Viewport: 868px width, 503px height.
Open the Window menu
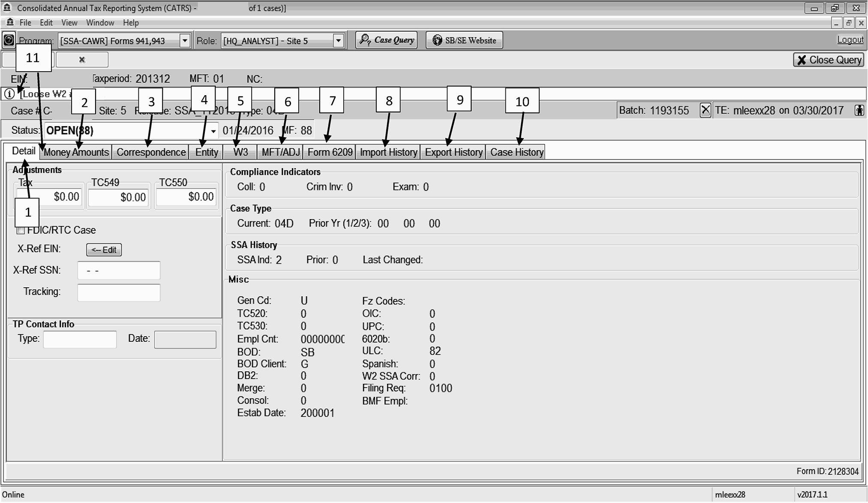[x=100, y=23]
